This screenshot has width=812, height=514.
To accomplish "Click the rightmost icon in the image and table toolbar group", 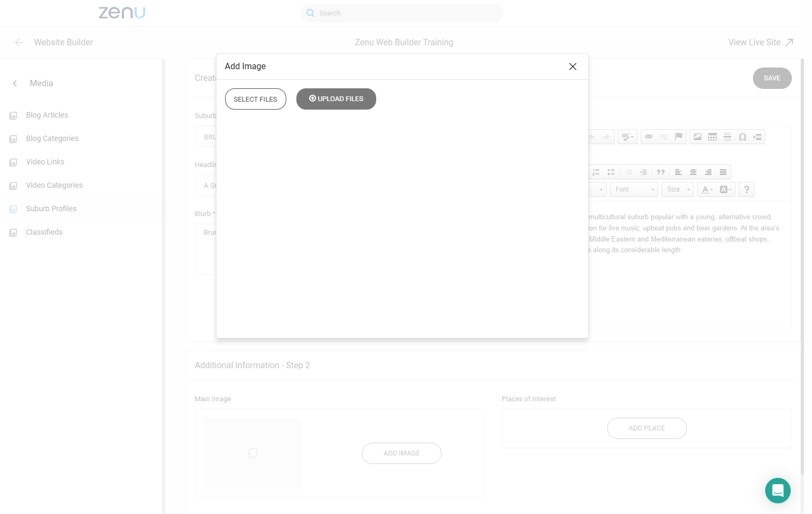I will click(x=758, y=137).
